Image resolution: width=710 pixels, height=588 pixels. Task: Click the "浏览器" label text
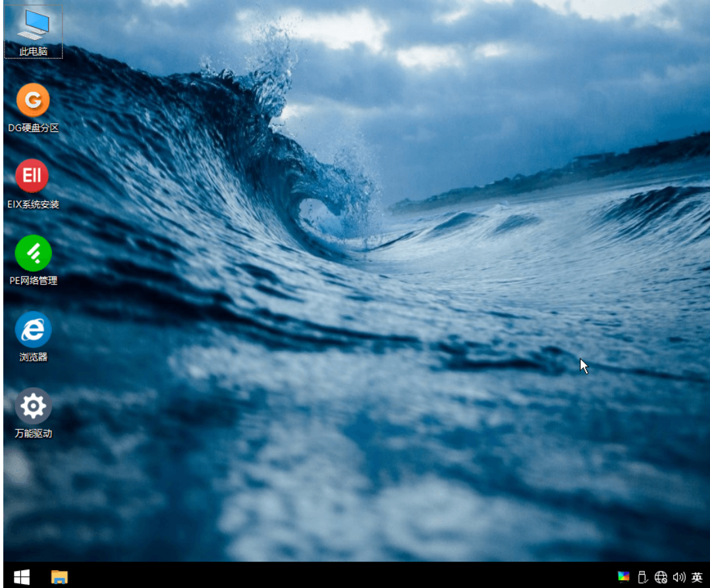33,357
